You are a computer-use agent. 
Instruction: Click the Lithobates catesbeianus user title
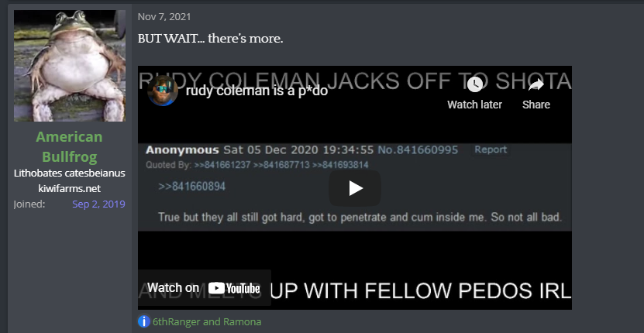coord(70,173)
